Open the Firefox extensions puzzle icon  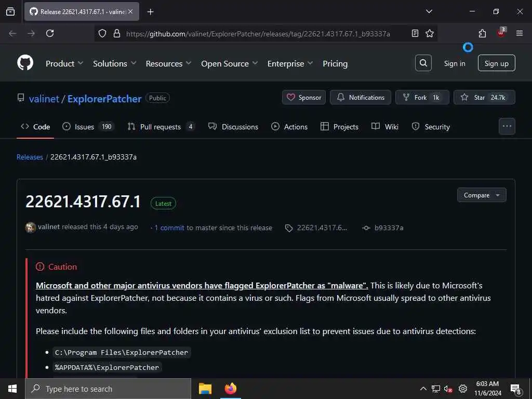coord(482,33)
